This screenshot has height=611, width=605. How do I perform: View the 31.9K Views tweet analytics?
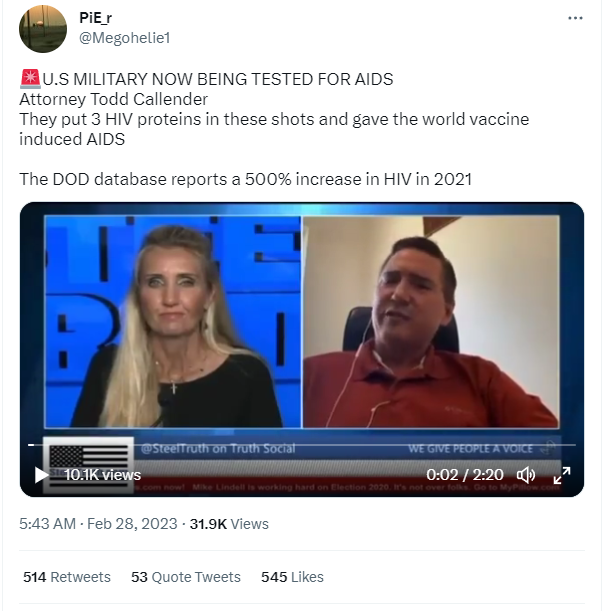pos(229,524)
